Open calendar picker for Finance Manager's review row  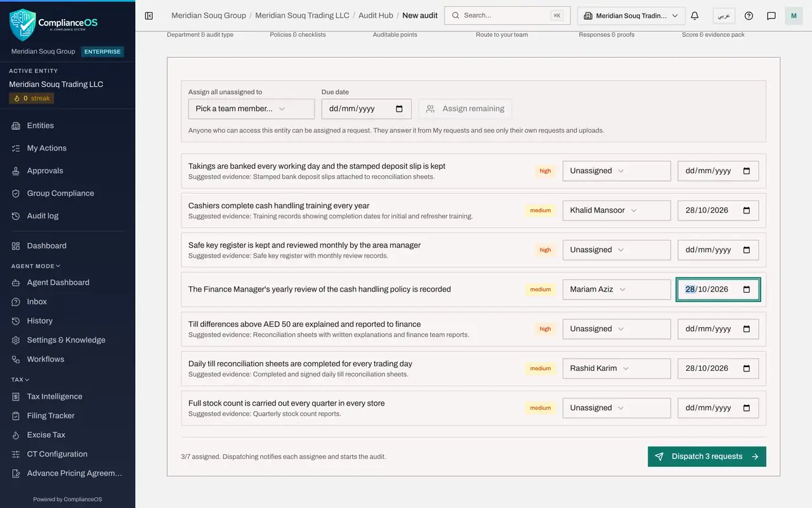coord(747,289)
